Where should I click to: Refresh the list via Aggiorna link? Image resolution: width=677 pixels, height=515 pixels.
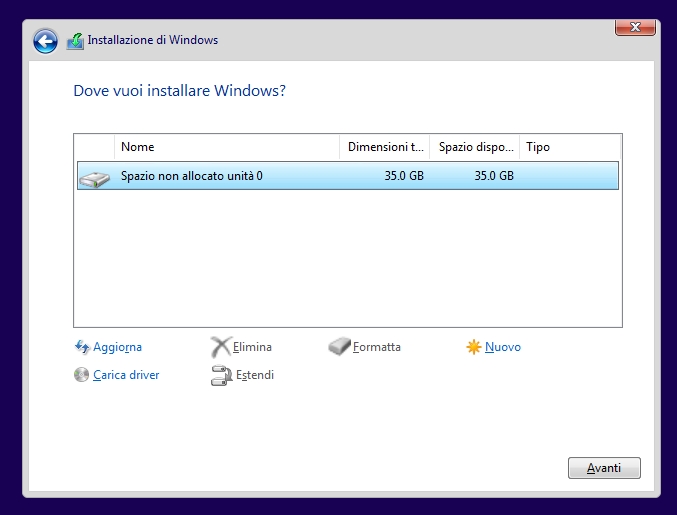117,347
